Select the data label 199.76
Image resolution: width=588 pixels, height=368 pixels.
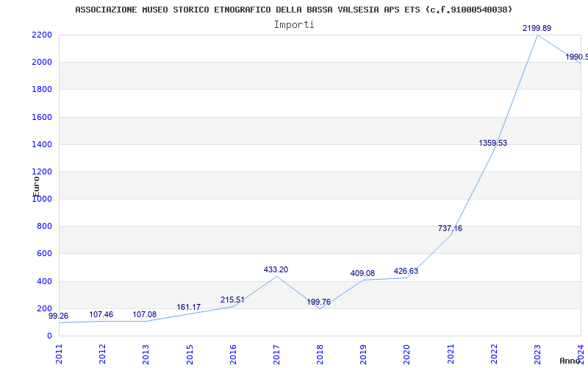click(x=319, y=302)
